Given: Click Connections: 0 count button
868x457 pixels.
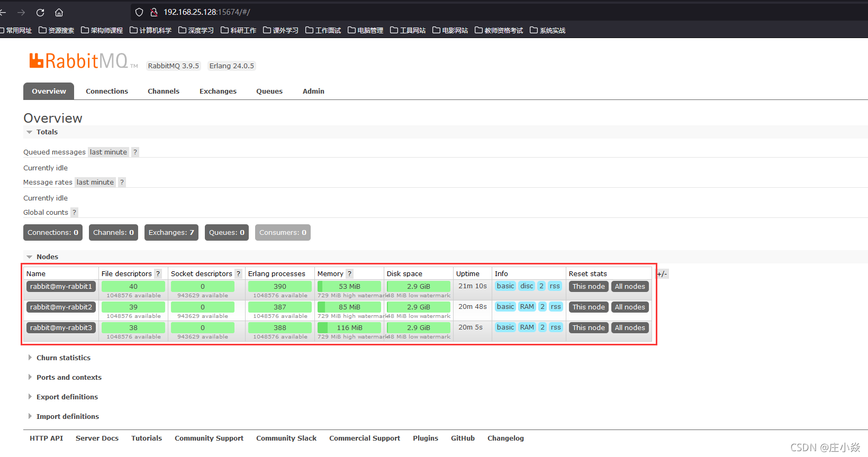Looking at the screenshot, I should [53, 233].
